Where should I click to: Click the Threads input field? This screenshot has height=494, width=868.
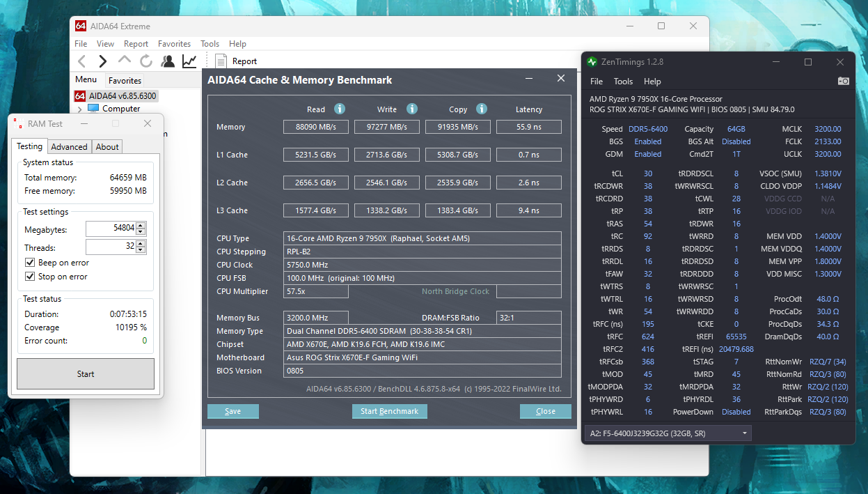(111, 247)
